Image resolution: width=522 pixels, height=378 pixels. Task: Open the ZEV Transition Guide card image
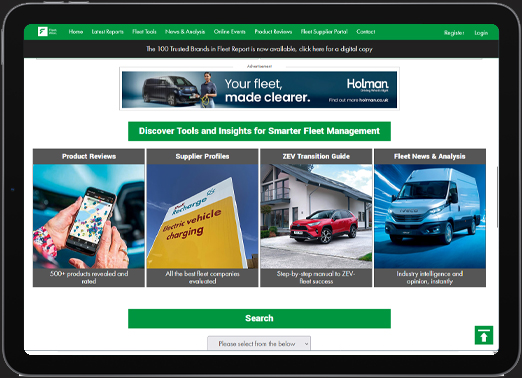[x=316, y=216]
